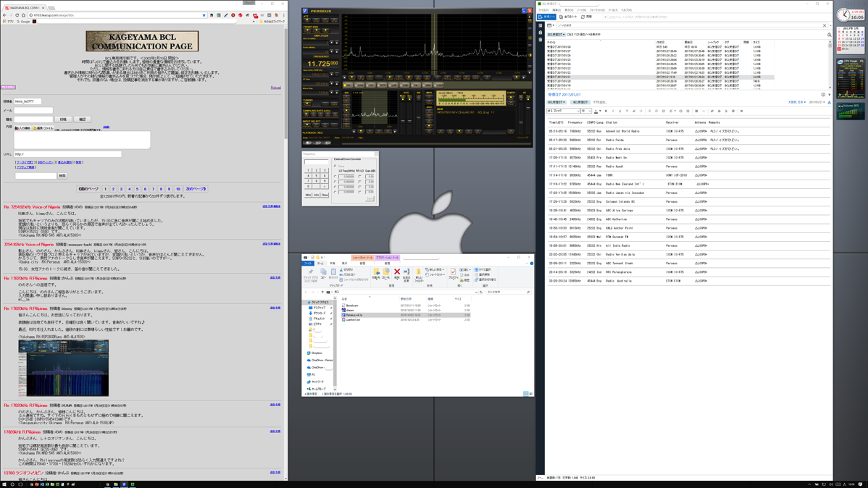Screen dimensions: 868x488
Task: Click Evernote note info icon
Action: pyautogui.click(x=823, y=95)
